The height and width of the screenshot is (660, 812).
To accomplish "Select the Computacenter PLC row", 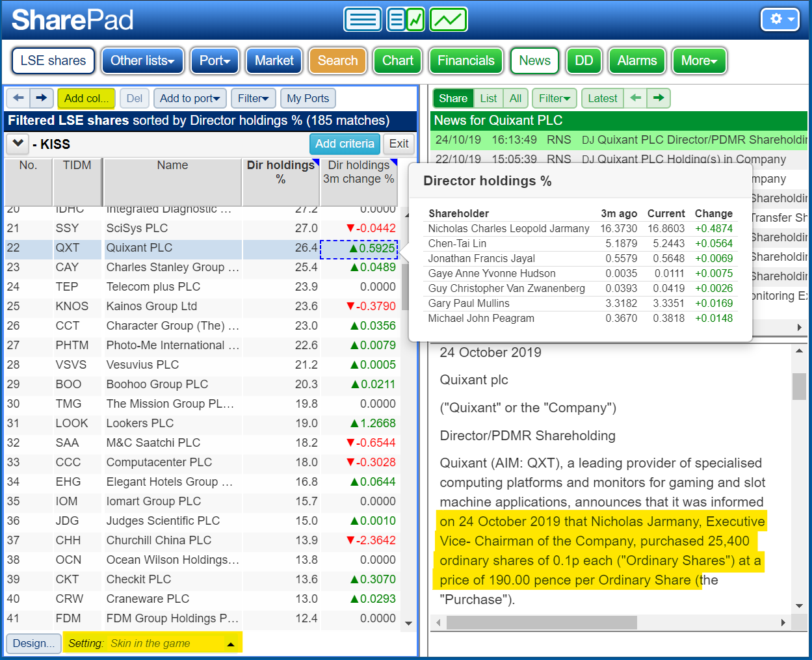I will pos(202,462).
